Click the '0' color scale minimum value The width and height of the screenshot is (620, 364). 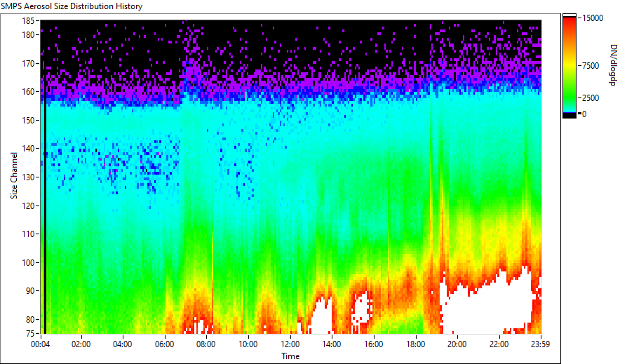coord(584,114)
